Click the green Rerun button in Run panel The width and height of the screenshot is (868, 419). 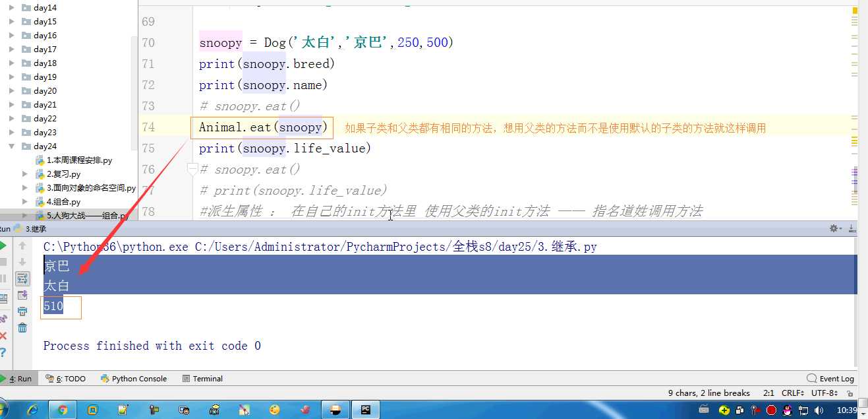coord(3,245)
